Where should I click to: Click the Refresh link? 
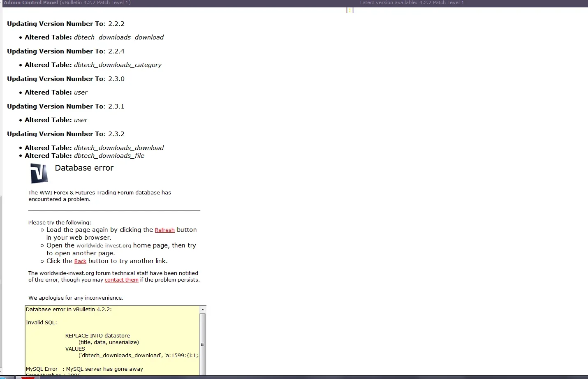tap(164, 230)
